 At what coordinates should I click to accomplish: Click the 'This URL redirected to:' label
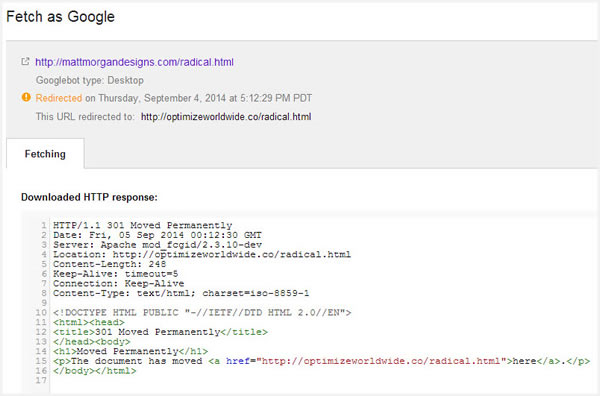tap(85, 117)
